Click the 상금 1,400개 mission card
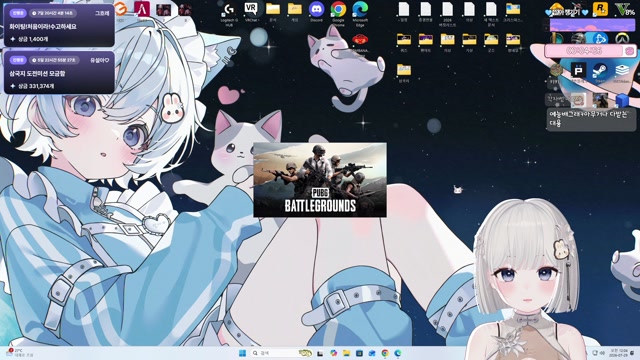 click(59, 25)
